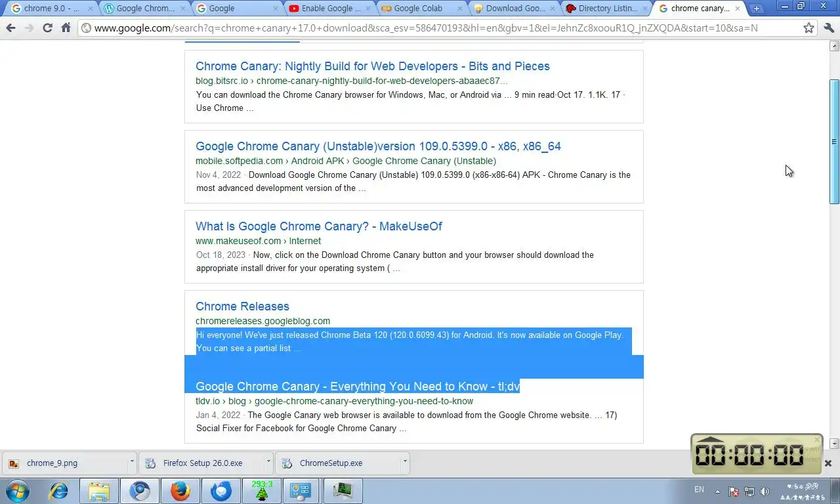Open the Christmas tree countdown taskbar app
840x504 pixels.
click(262, 491)
